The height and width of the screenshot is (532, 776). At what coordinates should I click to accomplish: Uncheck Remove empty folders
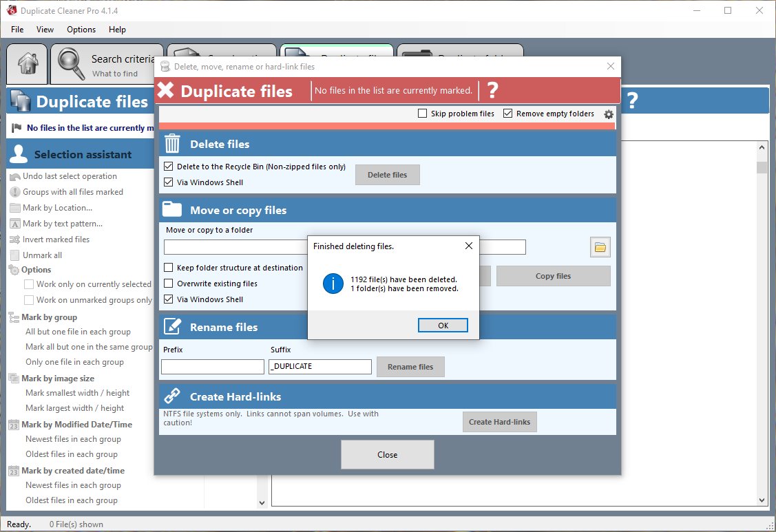click(x=507, y=114)
